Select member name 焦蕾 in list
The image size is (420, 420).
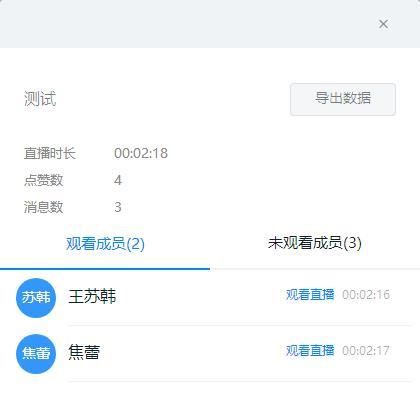click(x=84, y=352)
